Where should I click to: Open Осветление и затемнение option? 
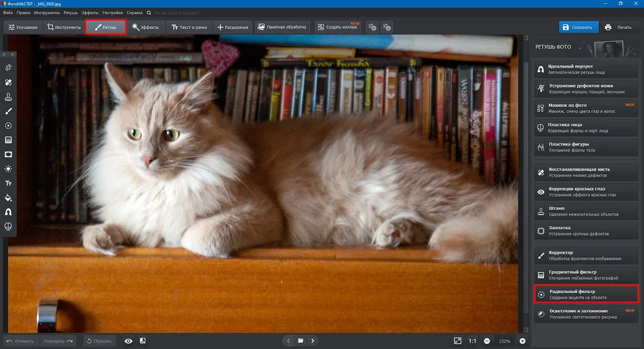pyautogui.click(x=585, y=314)
